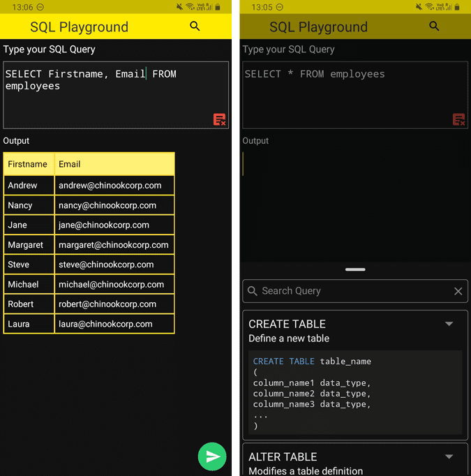Select the Margaret cell
Image resolution: width=471 pixels, height=476 pixels.
[29, 245]
